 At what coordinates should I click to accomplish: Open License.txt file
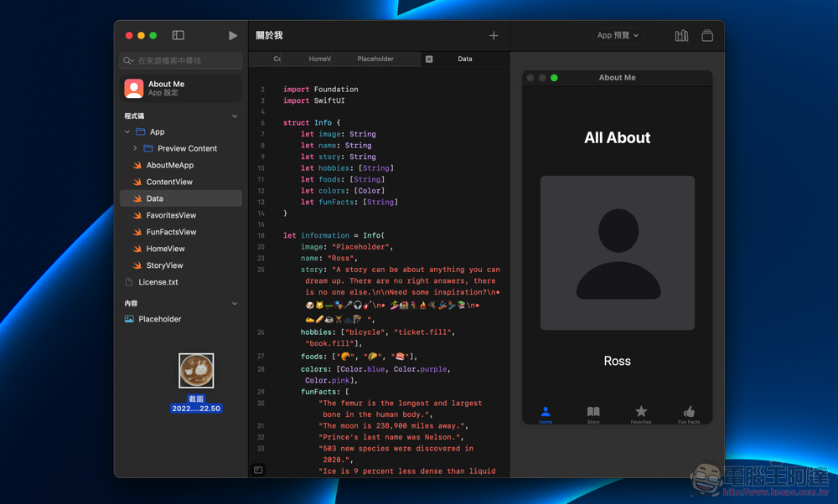pyautogui.click(x=181, y=282)
